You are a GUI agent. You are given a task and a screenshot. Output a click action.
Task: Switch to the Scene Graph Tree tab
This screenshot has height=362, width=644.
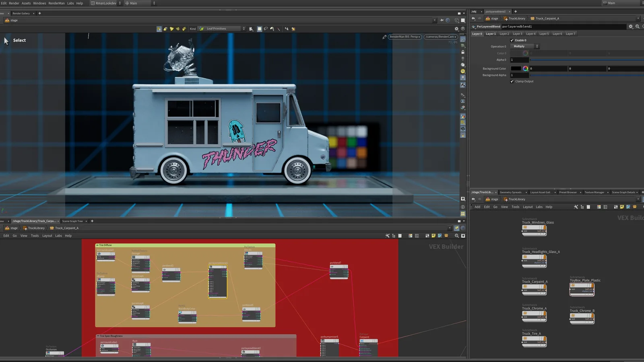click(x=72, y=221)
